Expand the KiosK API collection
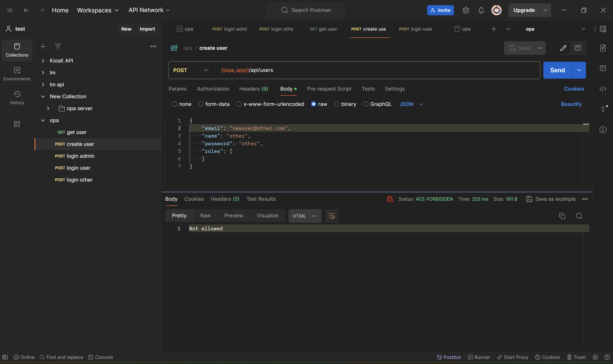 click(43, 61)
